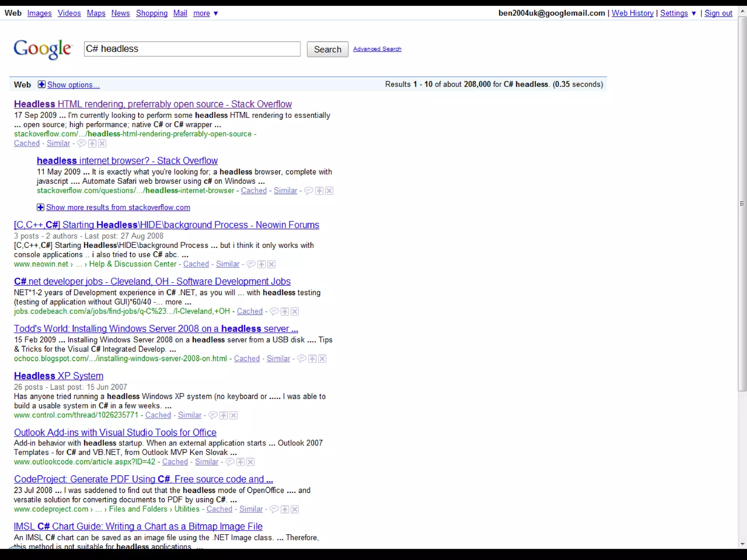Open Mail from the top bar
This screenshot has width=747, height=560.
pyautogui.click(x=180, y=13)
